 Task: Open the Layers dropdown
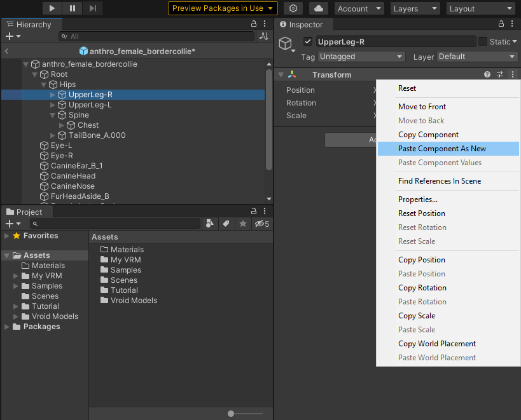(415, 9)
